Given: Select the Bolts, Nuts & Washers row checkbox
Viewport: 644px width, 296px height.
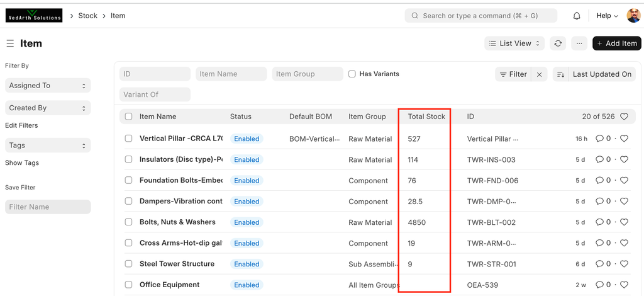Looking at the screenshot, I should (129, 222).
